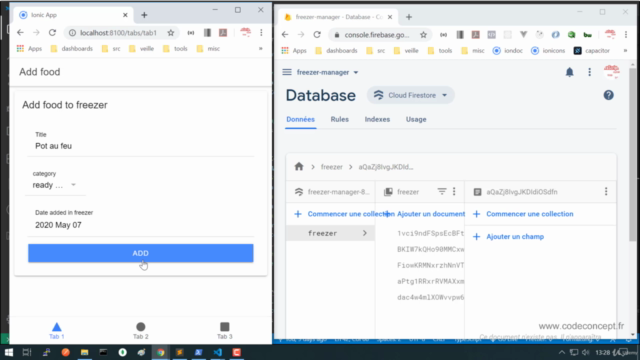Viewport: 640px width, 360px height.
Task: Open ionicons bookmark
Action: click(x=548, y=51)
